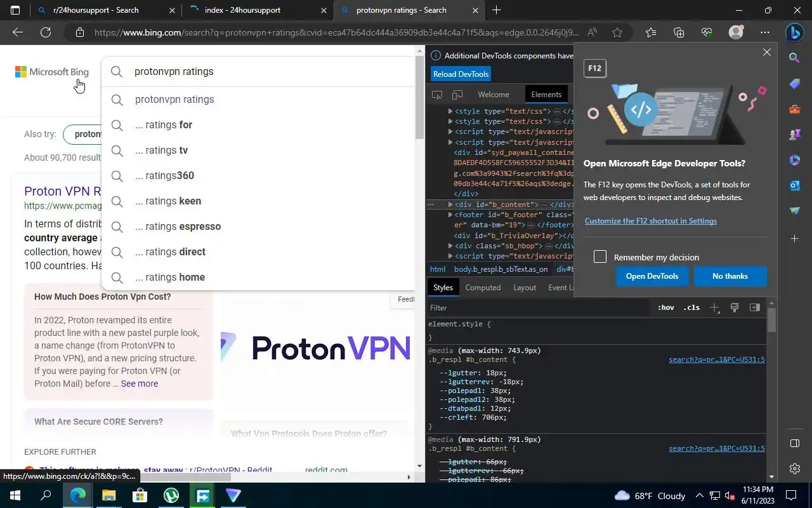Click the sidebar Search icon

pos(795,58)
